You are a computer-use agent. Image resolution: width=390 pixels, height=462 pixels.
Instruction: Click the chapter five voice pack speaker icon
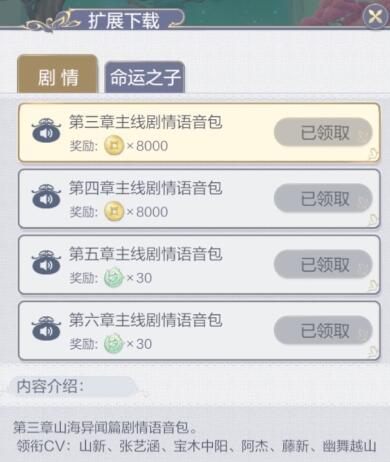46,262
